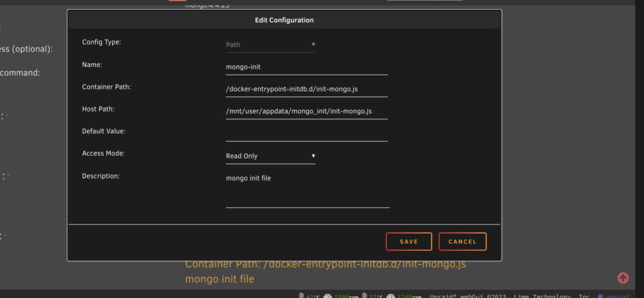Click the 'Container Path:' label in the dialog
Image resolution: width=644 pixels, height=298 pixels.
106,87
